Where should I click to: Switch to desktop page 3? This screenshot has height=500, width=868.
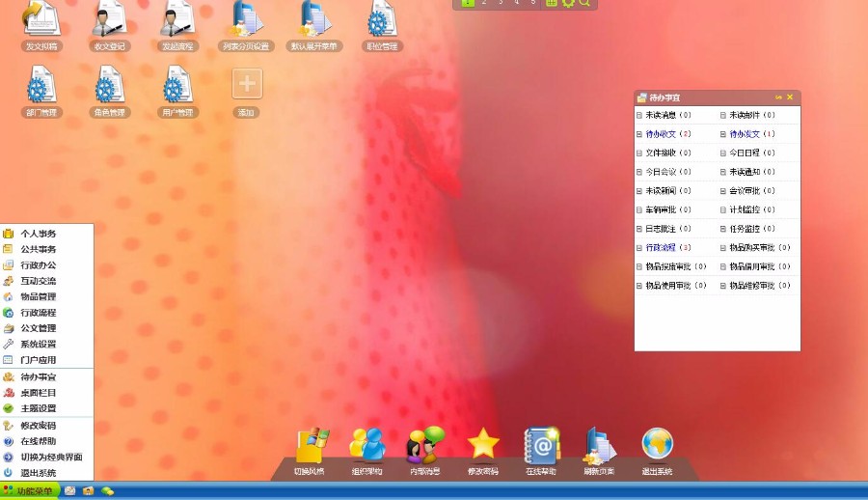[x=501, y=4]
